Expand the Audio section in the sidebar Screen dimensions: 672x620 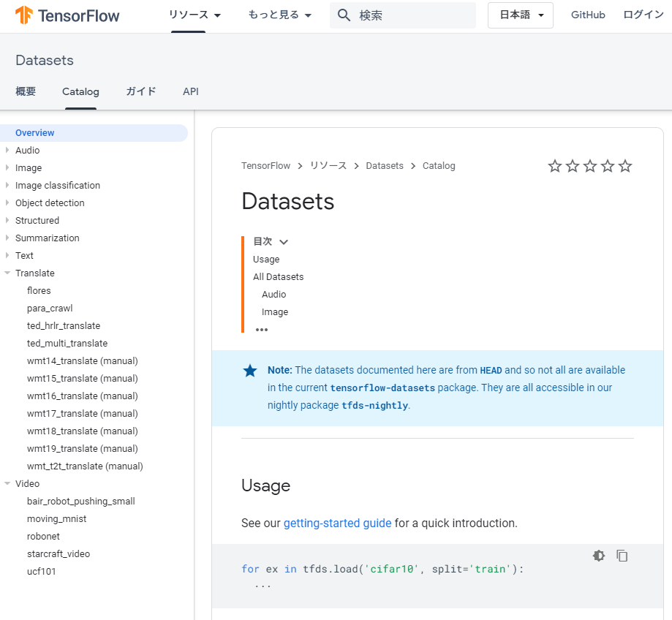[x=7, y=150]
